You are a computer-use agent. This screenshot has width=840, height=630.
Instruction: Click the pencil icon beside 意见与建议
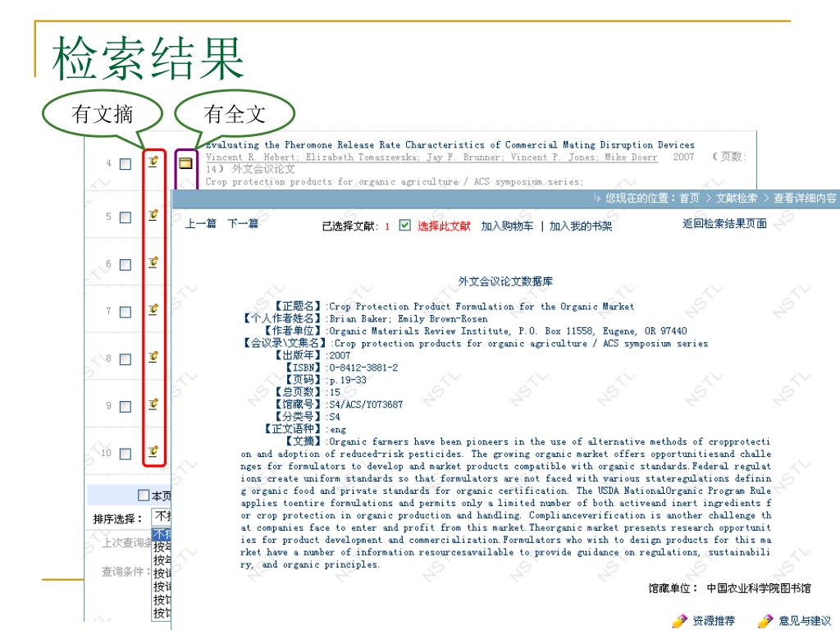pos(765,620)
